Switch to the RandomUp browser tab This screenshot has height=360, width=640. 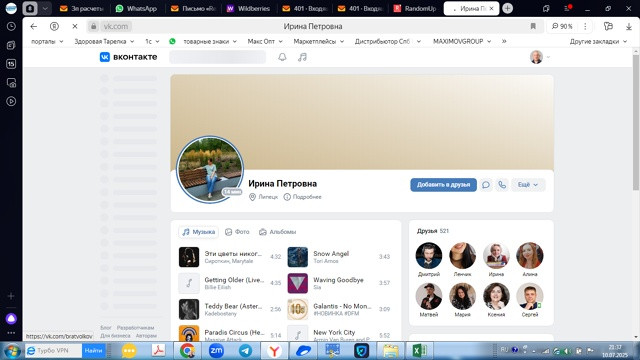415,8
